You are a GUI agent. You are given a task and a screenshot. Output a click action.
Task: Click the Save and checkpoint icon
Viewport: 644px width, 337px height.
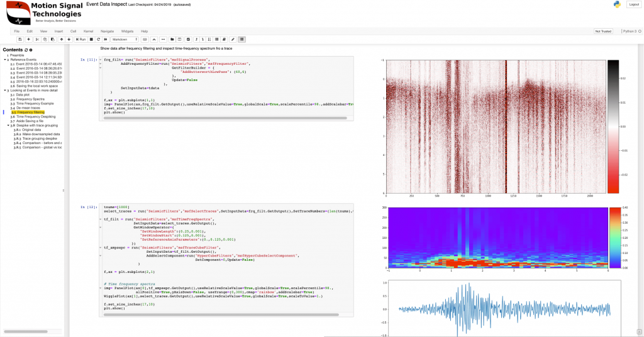pos(20,40)
